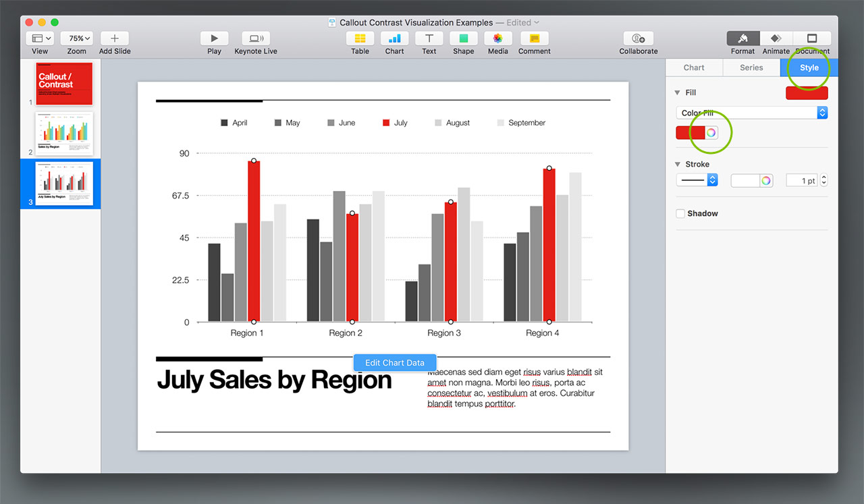Open the Shape insert menu
864x504 pixels.
coord(463,38)
